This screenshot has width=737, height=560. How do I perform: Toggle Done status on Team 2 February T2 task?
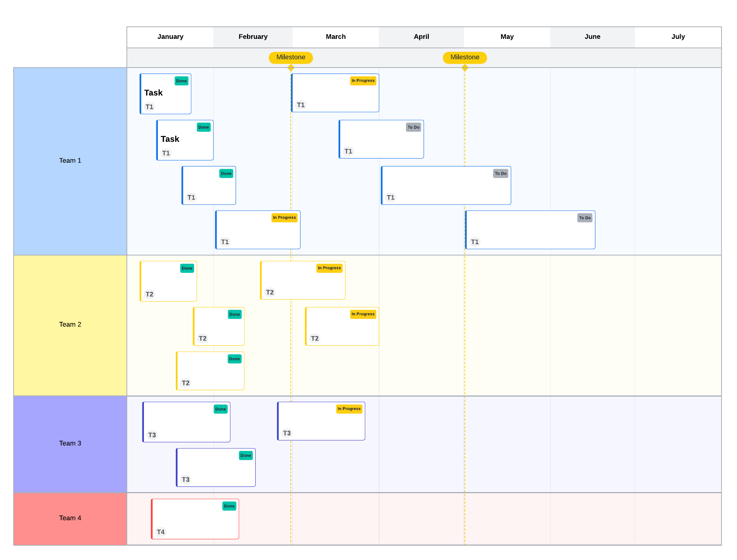234,314
